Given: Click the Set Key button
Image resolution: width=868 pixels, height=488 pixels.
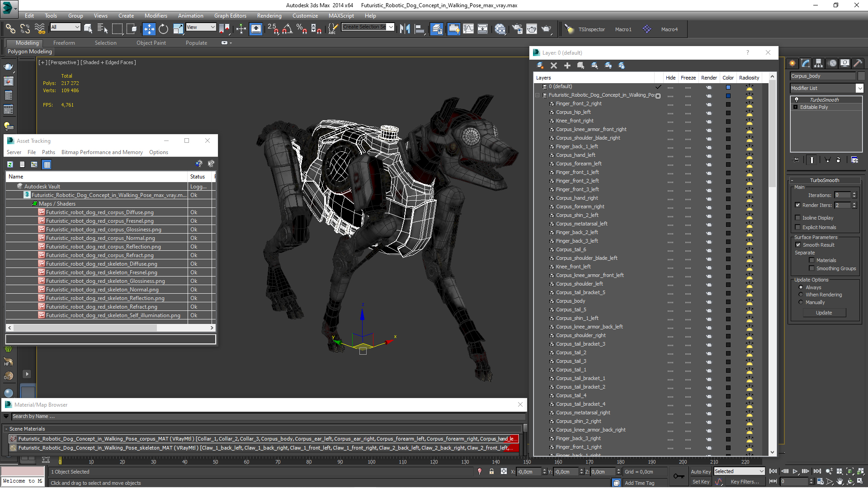Looking at the screenshot, I should [701, 482].
